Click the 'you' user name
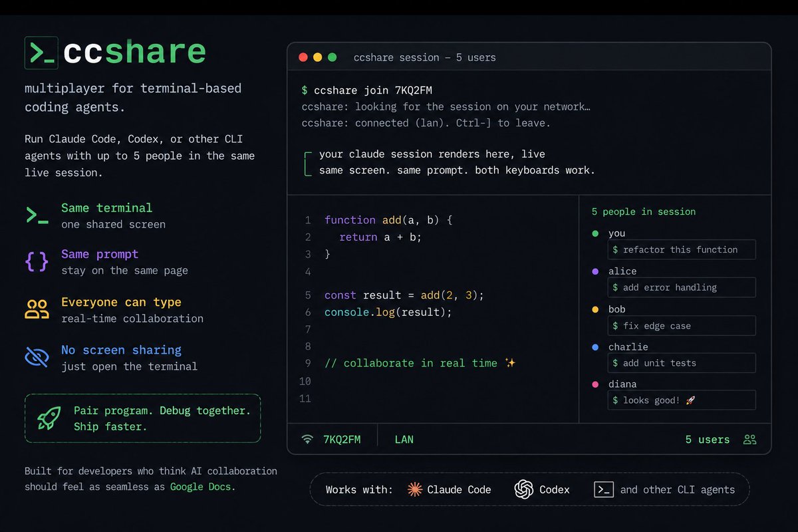 (x=616, y=233)
